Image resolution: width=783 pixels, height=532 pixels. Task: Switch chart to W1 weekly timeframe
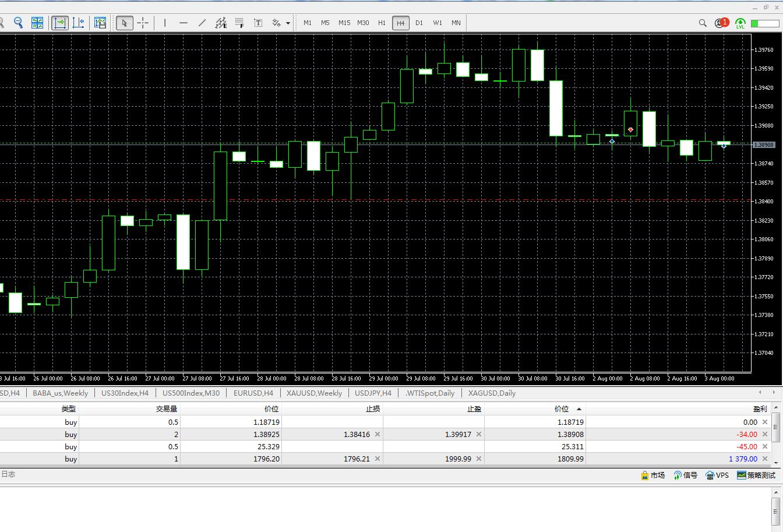(438, 23)
